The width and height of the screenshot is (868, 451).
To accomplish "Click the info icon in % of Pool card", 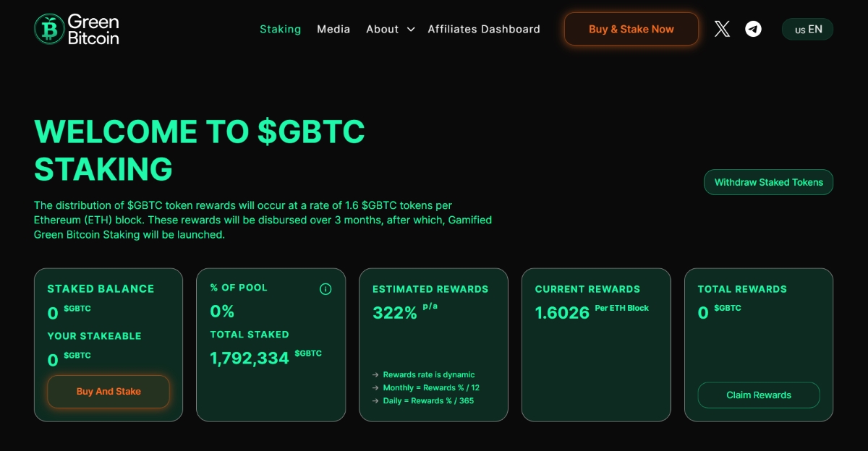I will [325, 289].
